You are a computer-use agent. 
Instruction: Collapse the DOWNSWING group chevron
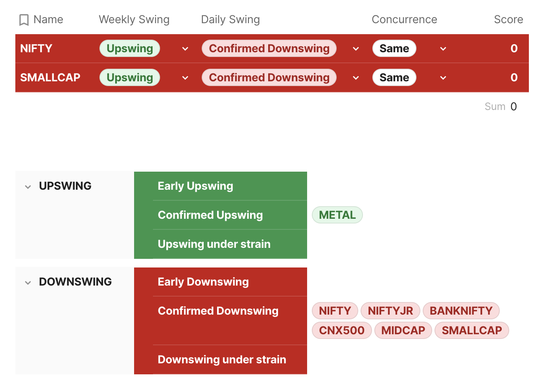pos(28,283)
